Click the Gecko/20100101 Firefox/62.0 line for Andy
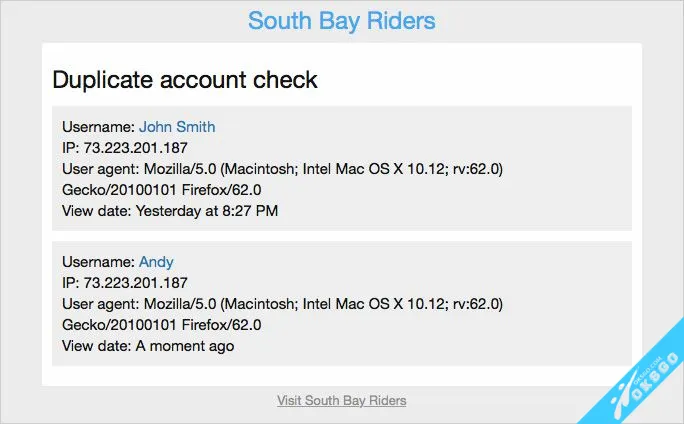 click(161, 325)
